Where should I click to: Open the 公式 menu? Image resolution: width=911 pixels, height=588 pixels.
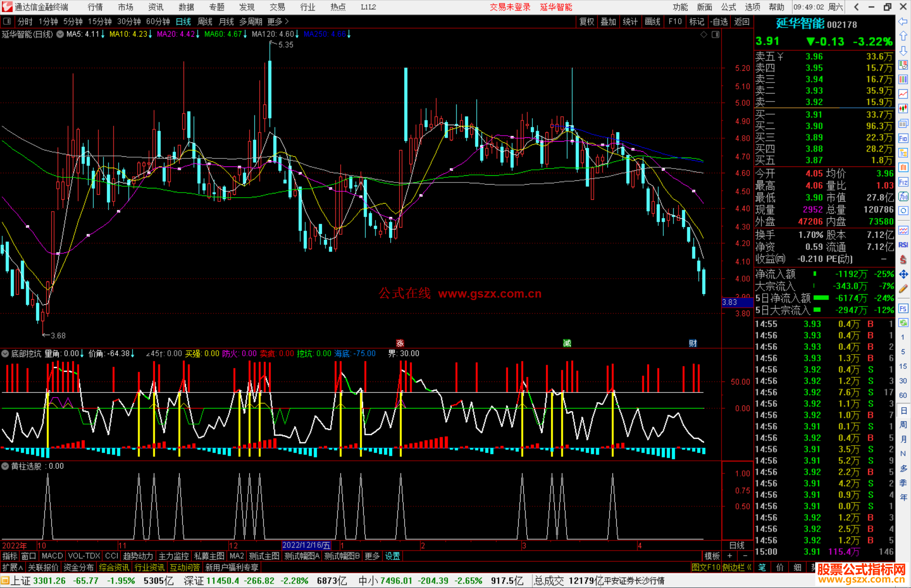click(x=728, y=7)
